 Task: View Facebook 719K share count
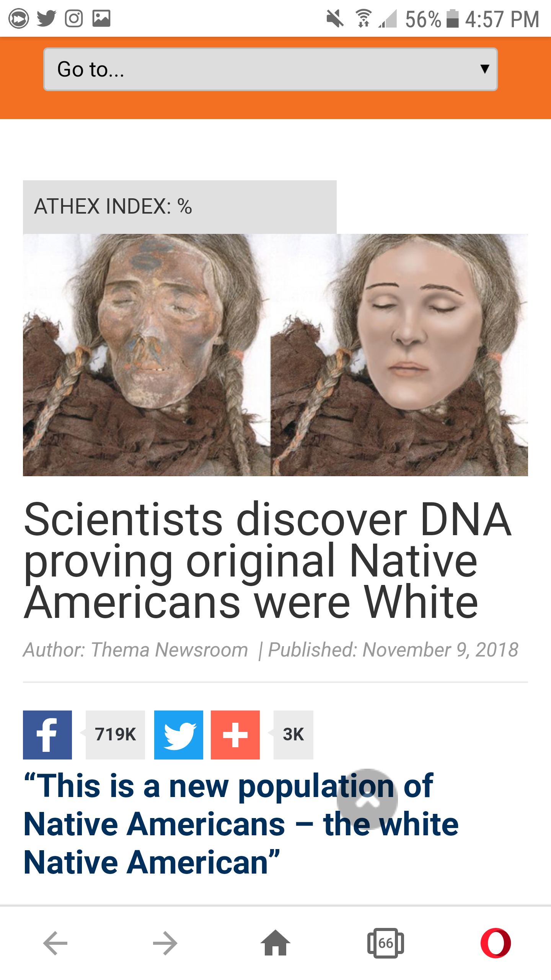pos(115,735)
